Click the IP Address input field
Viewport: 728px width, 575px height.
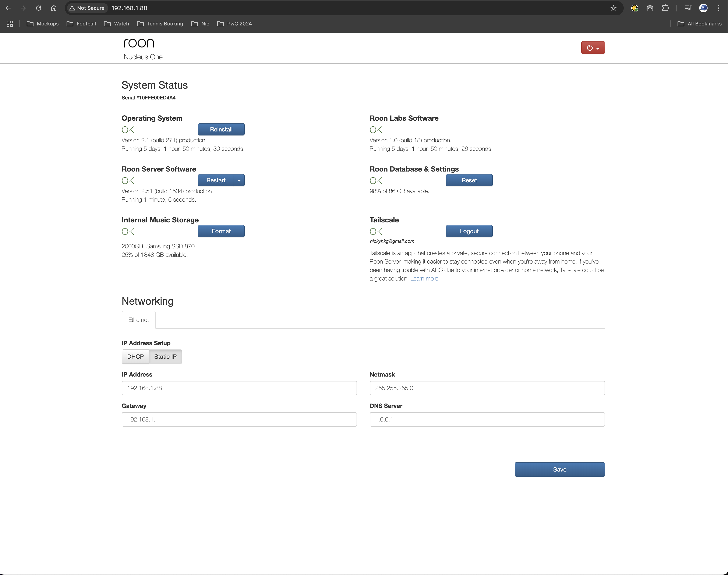coord(239,388)
